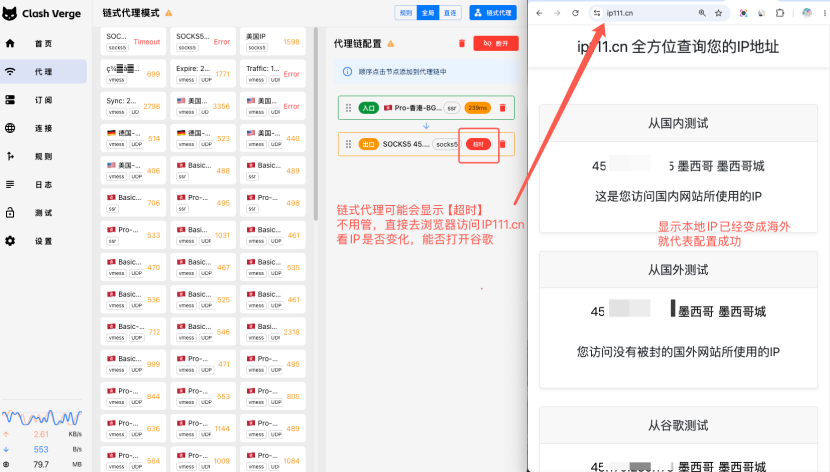Click the trash icon beside 代理链配置 header
This screenshot has height=472, width=830.
[x=462, y=43]
